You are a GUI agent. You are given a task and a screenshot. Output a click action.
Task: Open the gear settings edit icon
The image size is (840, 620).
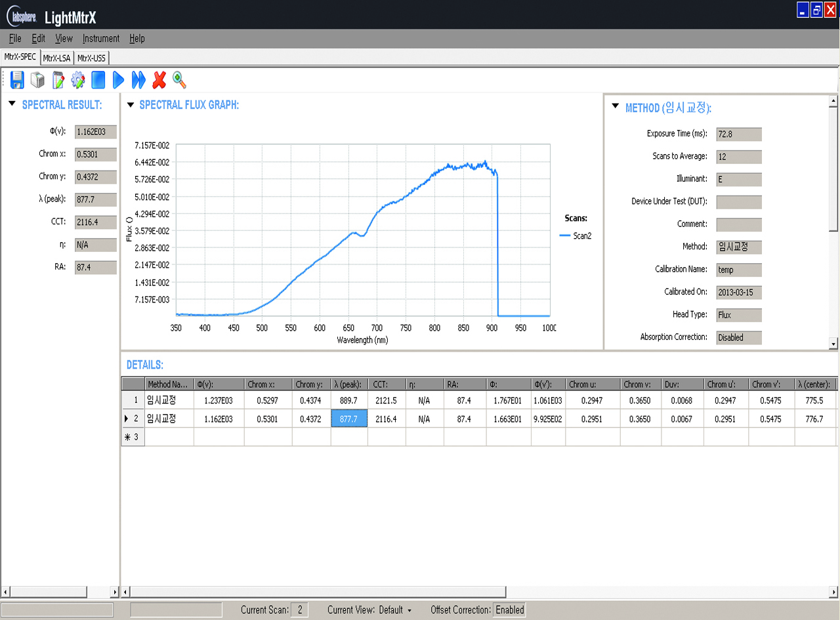(78, 80)
